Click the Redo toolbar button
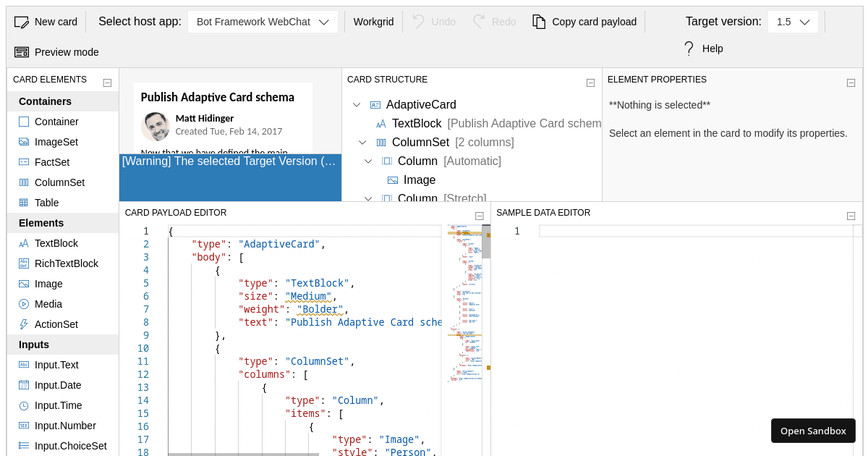 click(x=495, y=22)
